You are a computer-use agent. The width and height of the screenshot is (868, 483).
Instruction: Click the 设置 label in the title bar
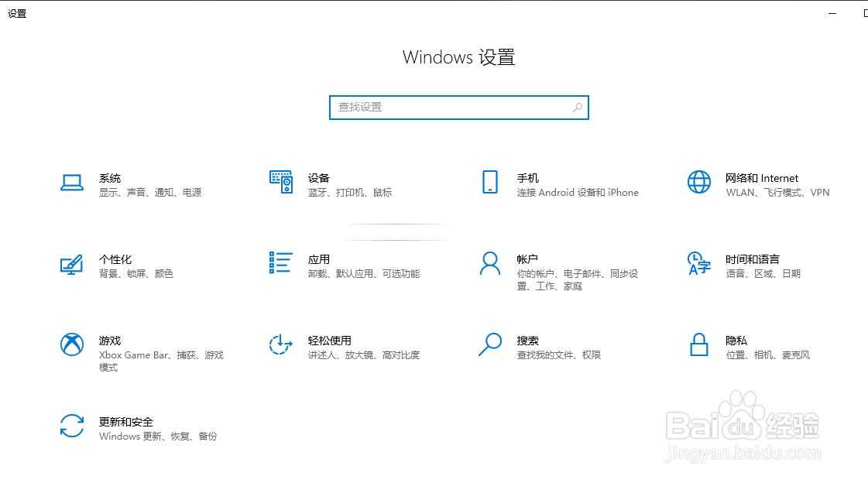(x=17, y=12)
